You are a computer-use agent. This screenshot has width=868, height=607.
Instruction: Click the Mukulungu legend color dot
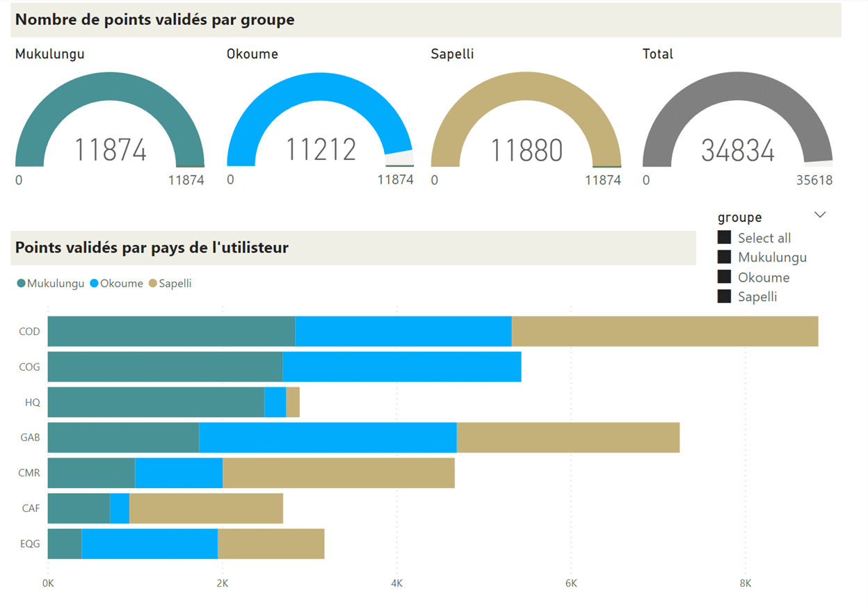point(21,284)
